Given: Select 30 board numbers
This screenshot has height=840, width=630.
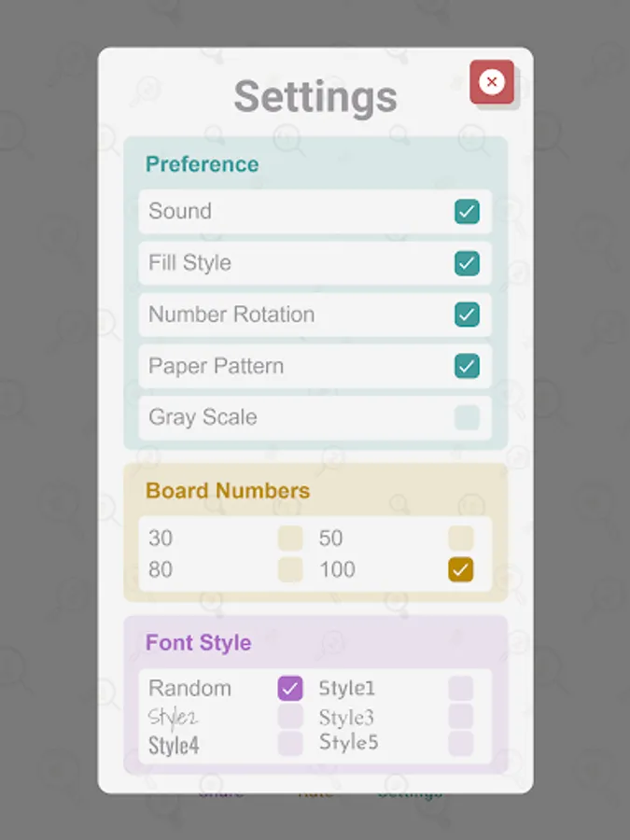Looking at the screenshot, I should click(290, 539).
